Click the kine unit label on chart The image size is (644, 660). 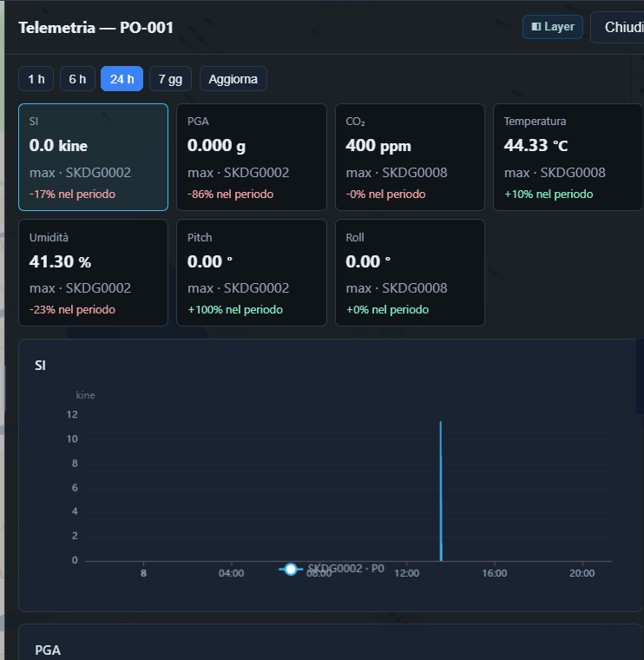click(85, 395)
